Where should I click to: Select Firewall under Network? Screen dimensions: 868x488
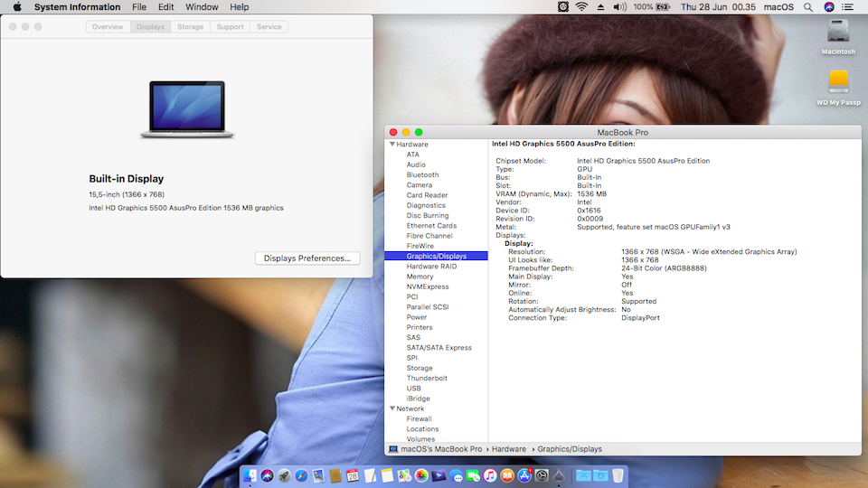(x=420, y=419)
